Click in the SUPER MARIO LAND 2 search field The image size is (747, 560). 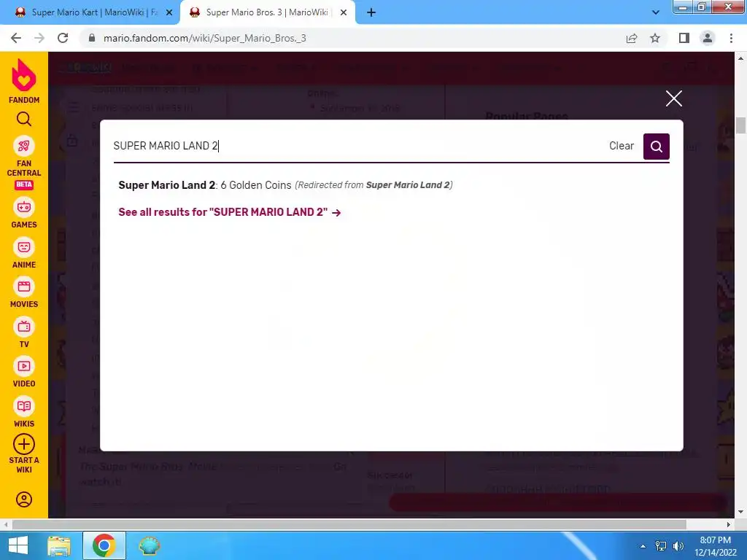(357, 146)
